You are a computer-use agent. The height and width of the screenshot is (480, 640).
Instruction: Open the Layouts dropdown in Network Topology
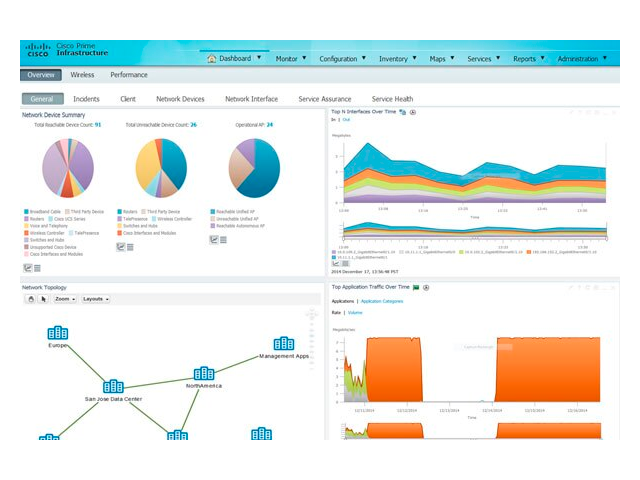click(96, 299)
